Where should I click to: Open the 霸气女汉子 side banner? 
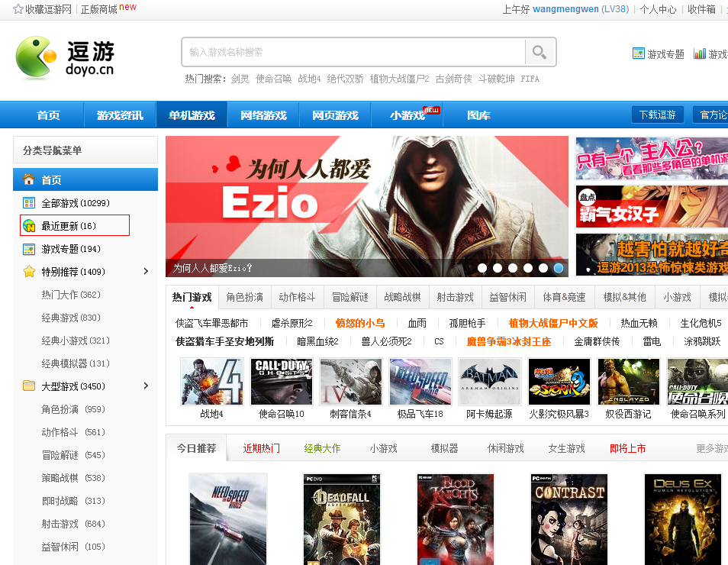tap(652, 206)
